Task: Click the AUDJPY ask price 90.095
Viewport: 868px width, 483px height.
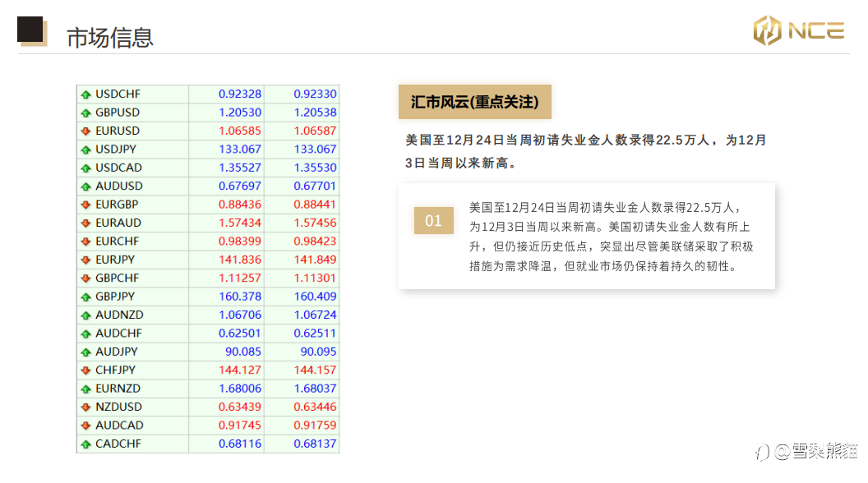Action: click(x=318, y=352)
